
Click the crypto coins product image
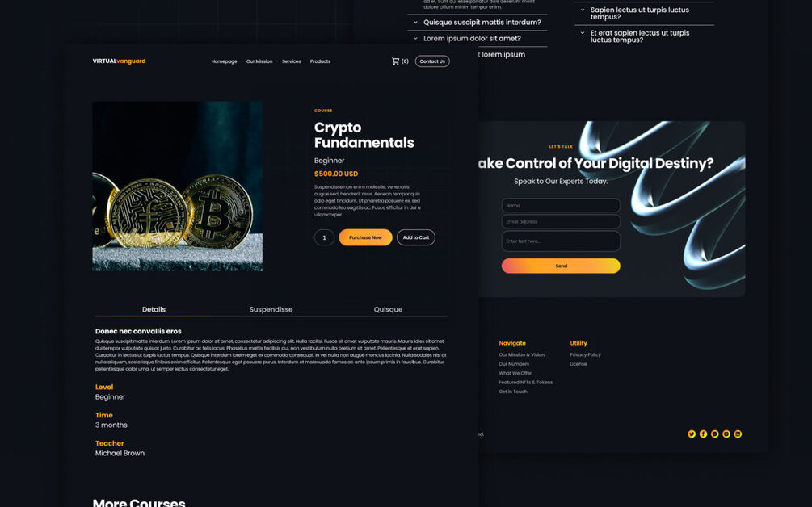point(178,186)
